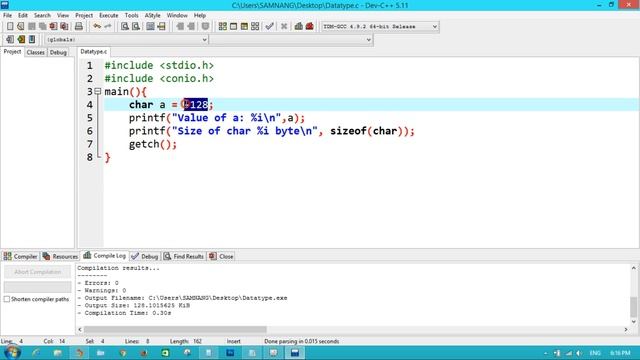Click the Compile grid icon
640x360 pixels.
click(222, 26)
